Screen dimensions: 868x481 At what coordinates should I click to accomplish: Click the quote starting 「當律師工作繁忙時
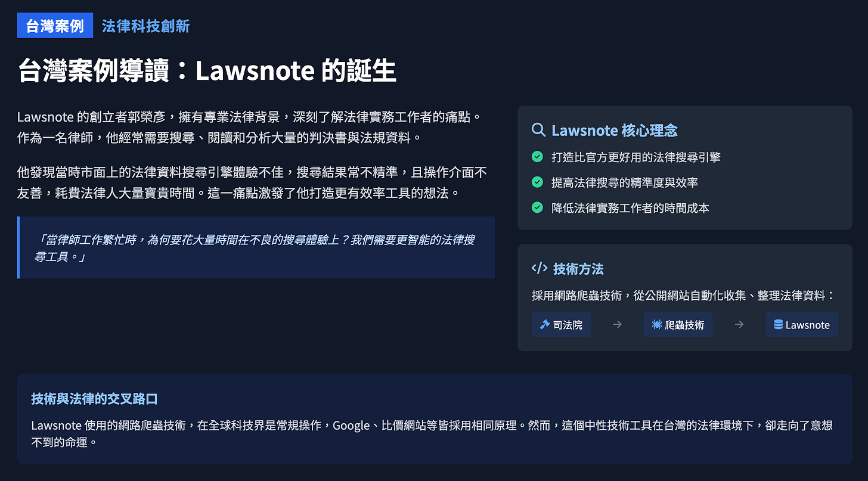point(255,248)
